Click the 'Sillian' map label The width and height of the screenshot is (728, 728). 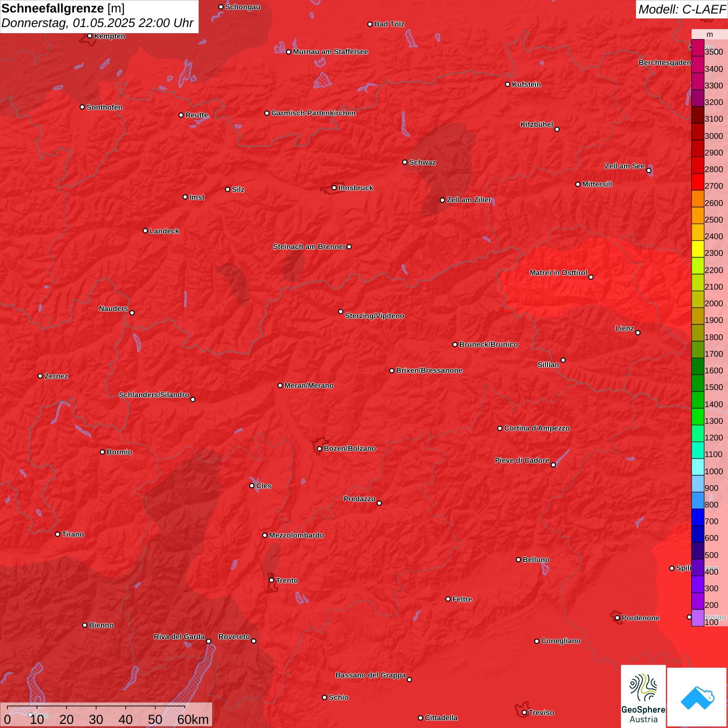[548, 365]
